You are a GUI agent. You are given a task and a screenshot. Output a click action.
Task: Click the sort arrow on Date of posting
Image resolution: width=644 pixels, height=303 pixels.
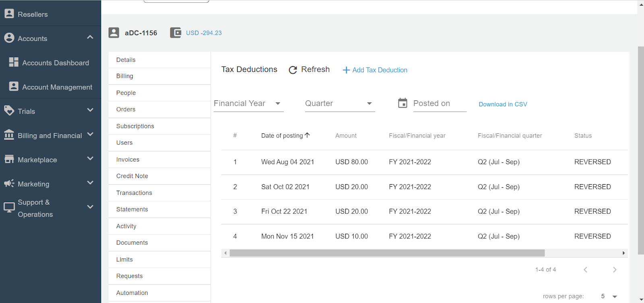[308, 135]
